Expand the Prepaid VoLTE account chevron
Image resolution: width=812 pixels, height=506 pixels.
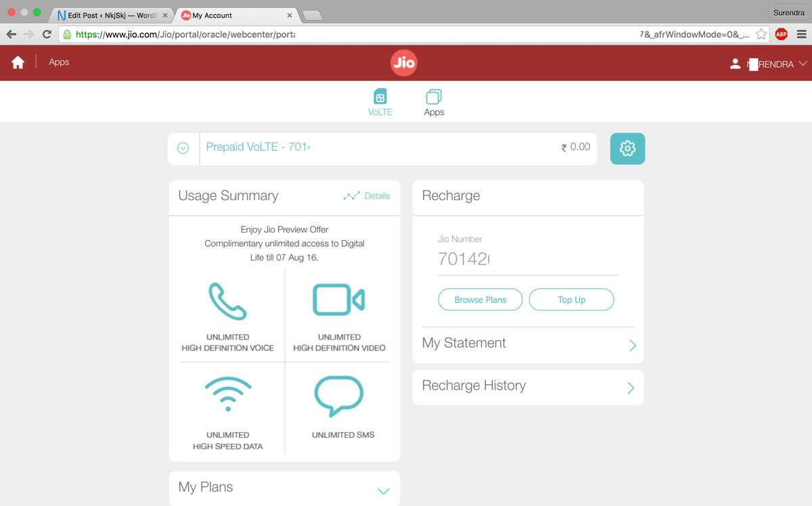183,148
